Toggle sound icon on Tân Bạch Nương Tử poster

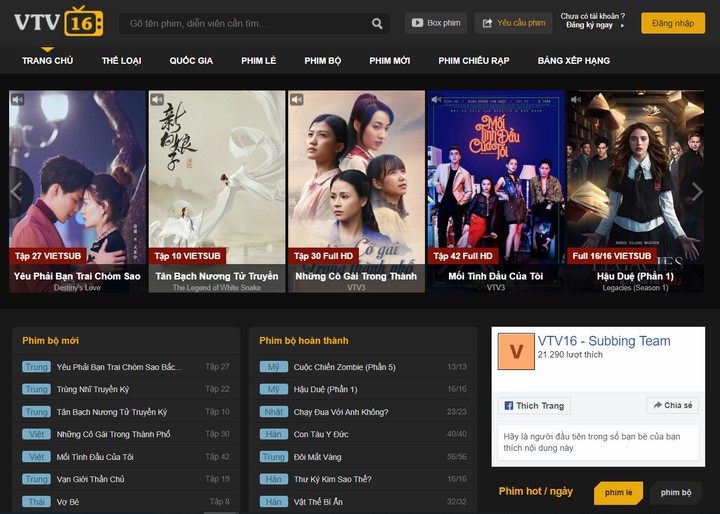(157, 100)
